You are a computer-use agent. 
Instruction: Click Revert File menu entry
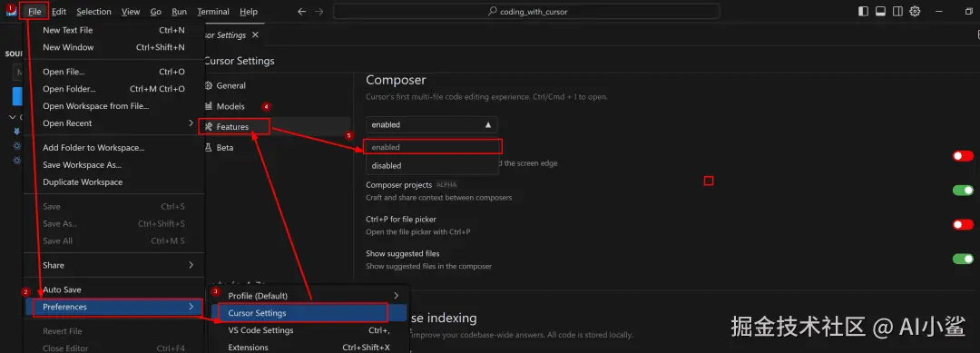click(113, 331)
